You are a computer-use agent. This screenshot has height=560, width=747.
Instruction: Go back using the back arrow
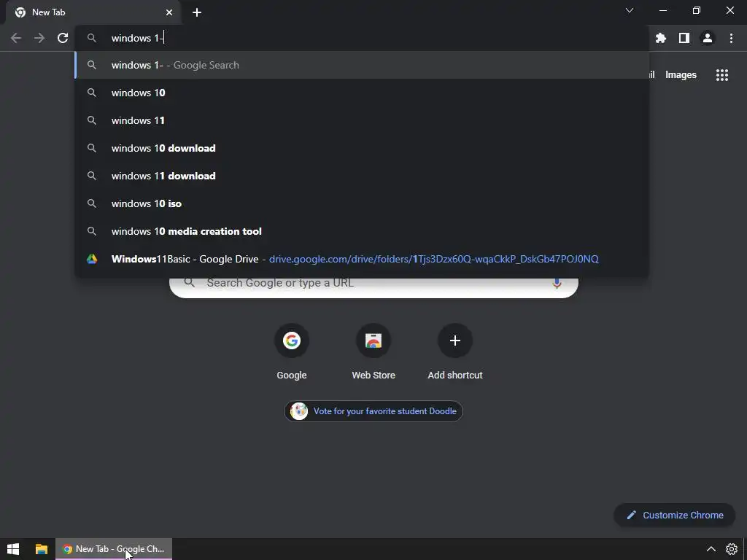tap(16, 38)
